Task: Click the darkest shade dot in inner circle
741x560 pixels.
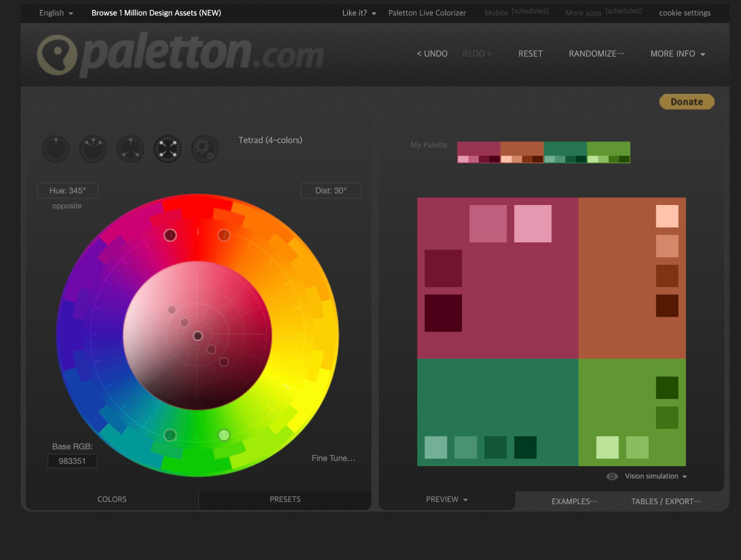Action: tap(224, 362)
